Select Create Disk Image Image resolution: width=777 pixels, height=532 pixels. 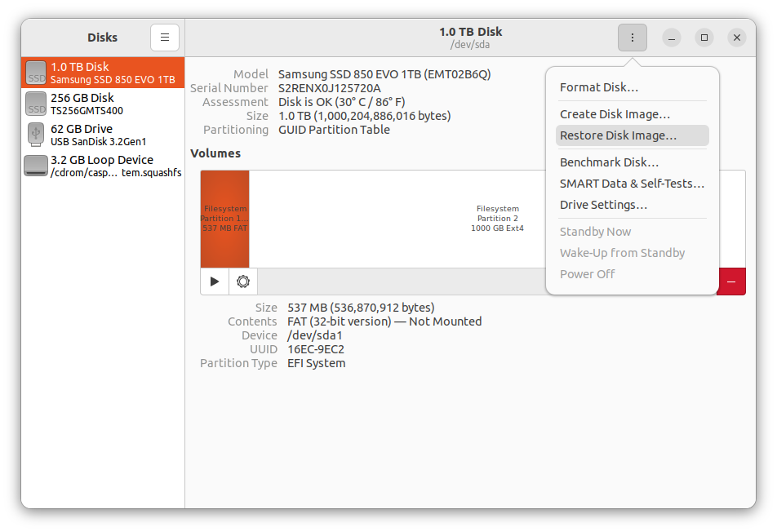(612, 113)
